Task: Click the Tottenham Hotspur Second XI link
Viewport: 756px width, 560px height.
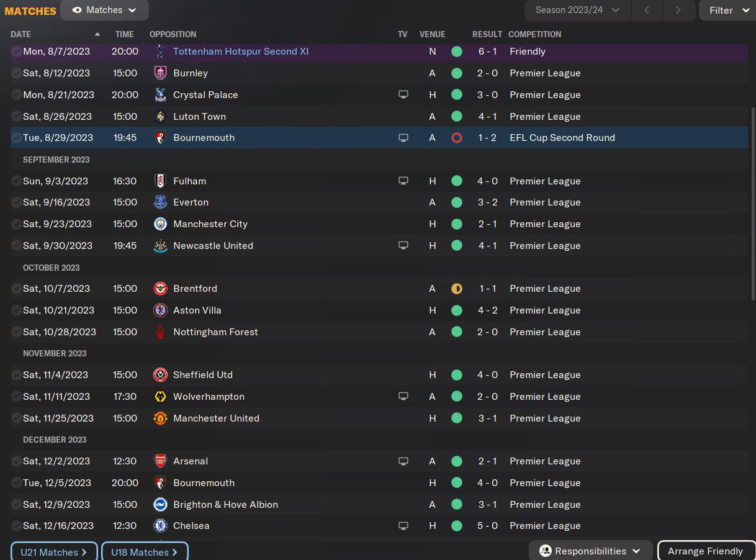Action: (241, 52)
